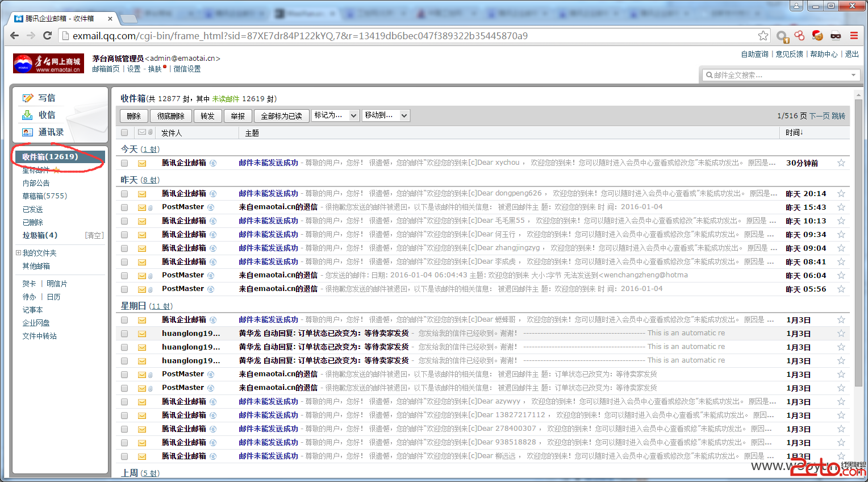Click the extension icon with glasses in toolbar
Image resolution: width=868 pixels, height=482 pixels.
pos(836,36)
